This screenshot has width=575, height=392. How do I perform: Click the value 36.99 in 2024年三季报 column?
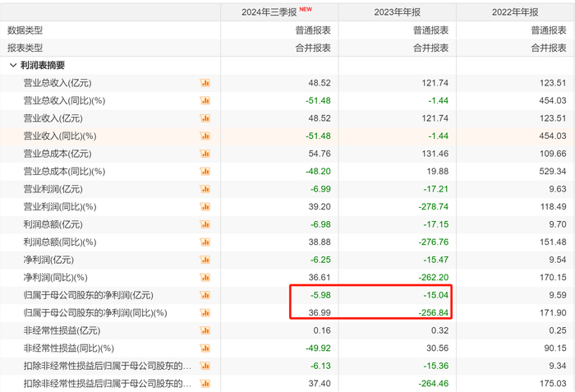(320, 313)
